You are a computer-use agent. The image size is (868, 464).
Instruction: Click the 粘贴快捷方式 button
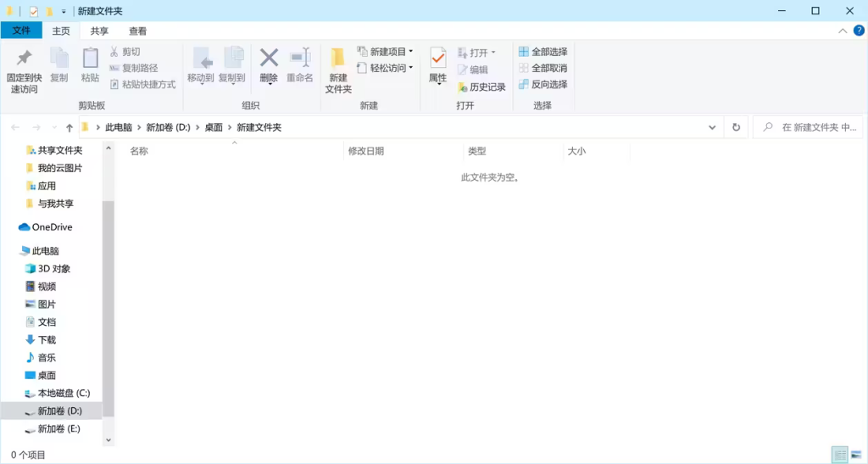point(142,84)
